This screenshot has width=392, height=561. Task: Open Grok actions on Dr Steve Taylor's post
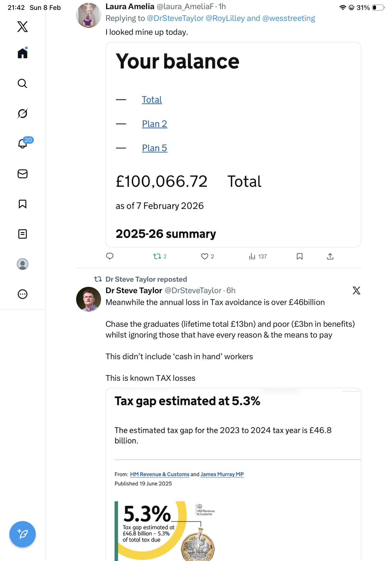point(356,291)
